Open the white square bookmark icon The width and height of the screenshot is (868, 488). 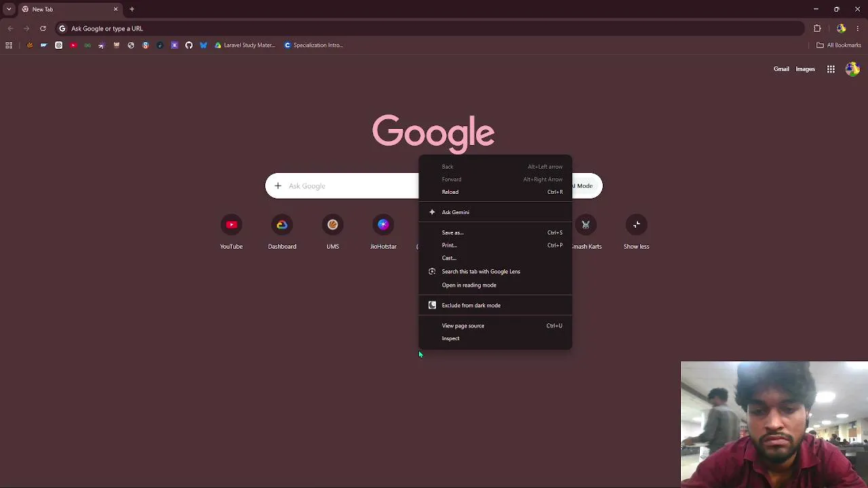[x=58, y=45]
